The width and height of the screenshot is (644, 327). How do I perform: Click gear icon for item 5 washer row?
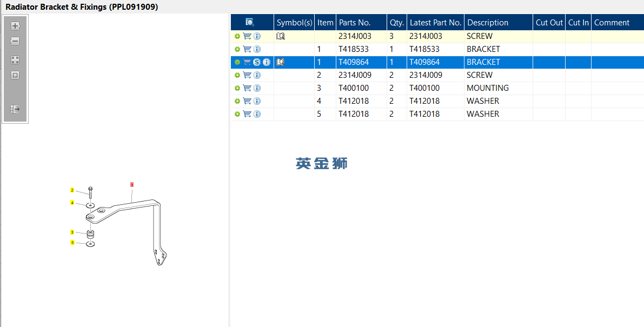coord(237,114)
